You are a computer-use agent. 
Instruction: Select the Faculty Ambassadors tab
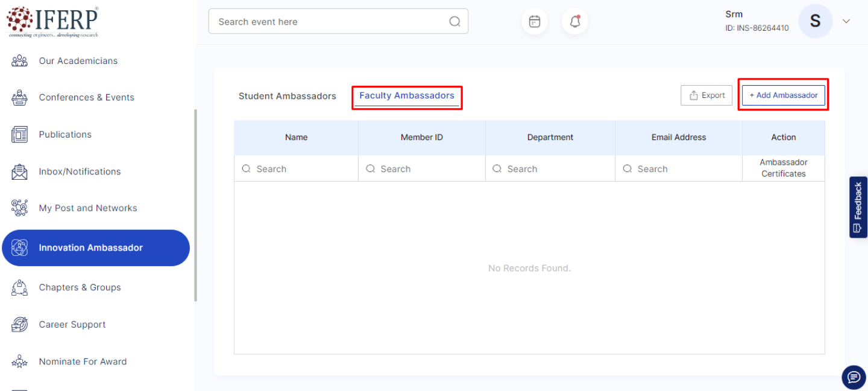407,96
